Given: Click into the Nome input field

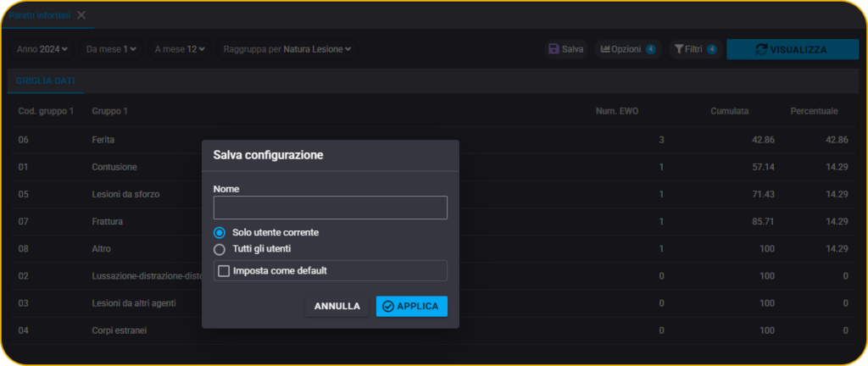Looking at the screenshot, I should click(x=330, y=208).
